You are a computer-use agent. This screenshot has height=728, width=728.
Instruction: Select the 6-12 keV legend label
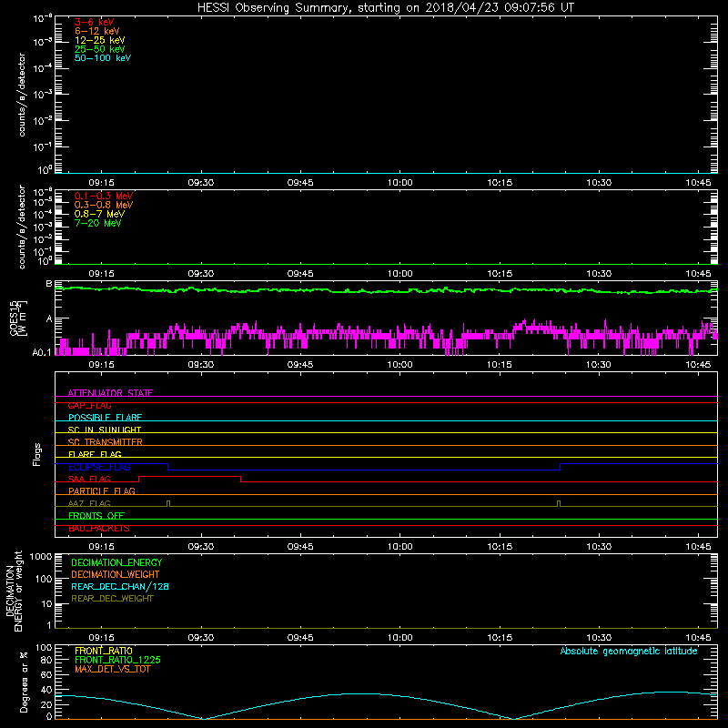[x=96, y=31]
